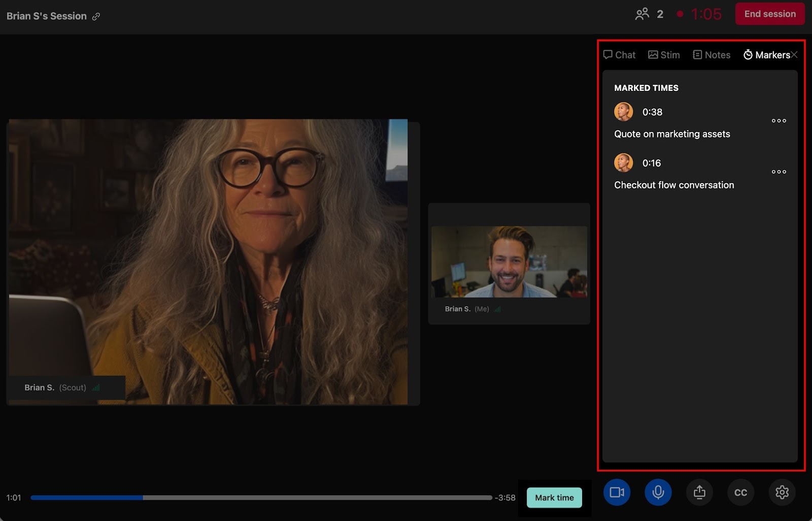Viewport: 812px width, 521px height.
Task: Switch to the Chat tab
Action: [619, 55]
